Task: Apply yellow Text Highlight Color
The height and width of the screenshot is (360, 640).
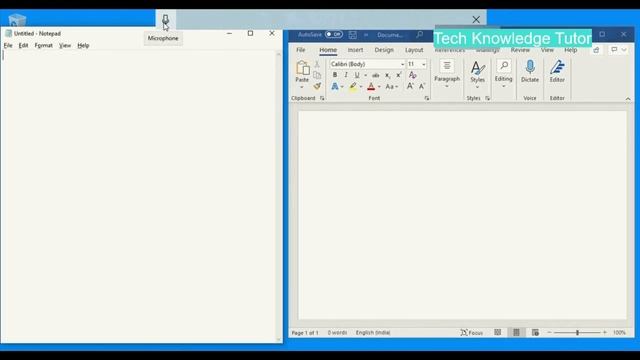Action: [x=353, y=87]
